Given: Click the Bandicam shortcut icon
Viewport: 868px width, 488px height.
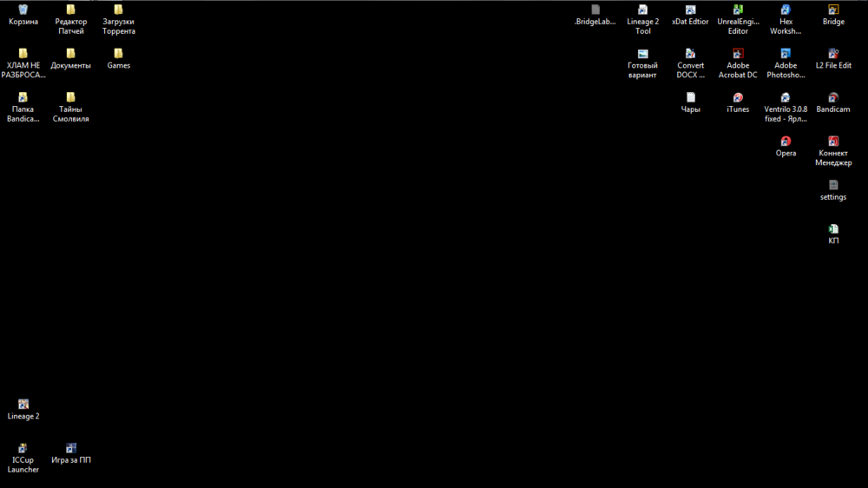Looking at the screenshot, I should pos(833,98).
